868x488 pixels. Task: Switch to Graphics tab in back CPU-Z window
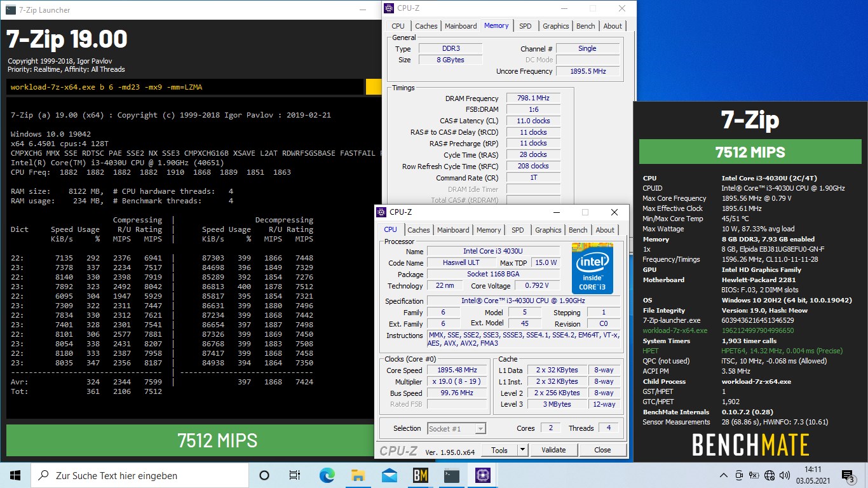point(556,26)
